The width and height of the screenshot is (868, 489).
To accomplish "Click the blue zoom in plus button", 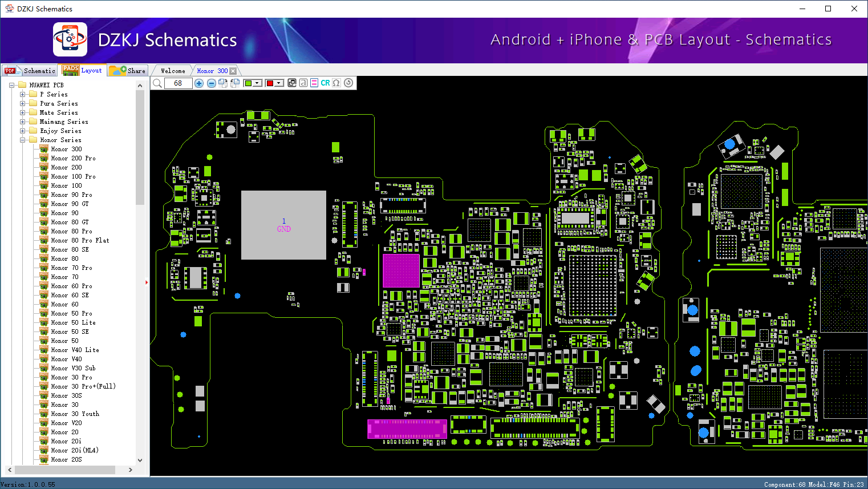I will [199, 83].
